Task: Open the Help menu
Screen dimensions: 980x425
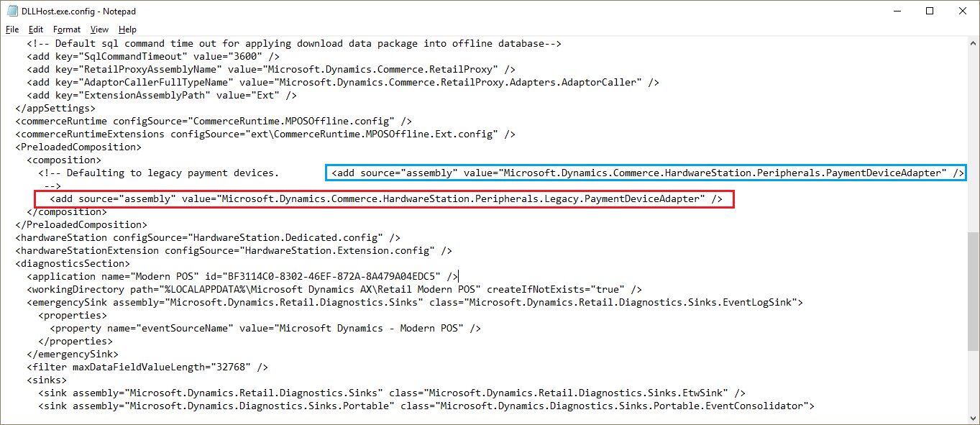Action: click(x=127, y=29)
